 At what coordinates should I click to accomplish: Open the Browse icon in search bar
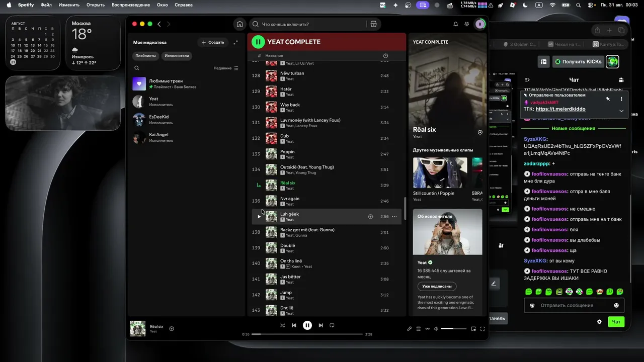click(373, 24)
